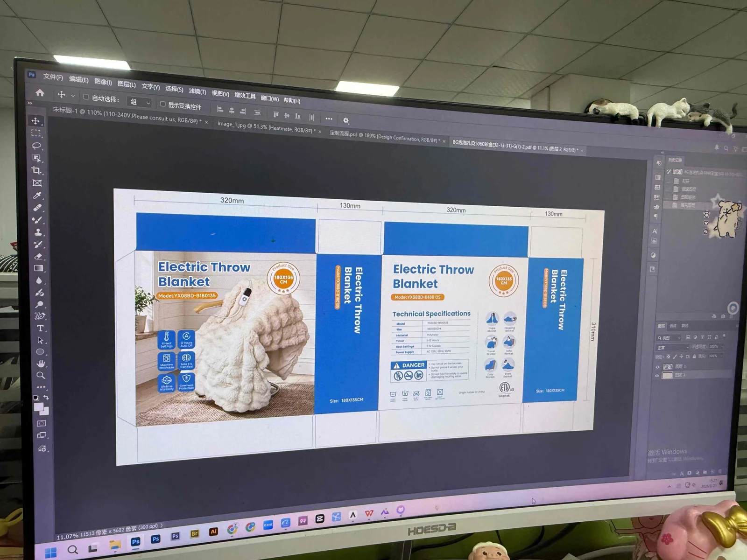This screenshot has height=560, width=747.
Task: Open the 图像(I) menu
Action: [x=103, y=82]
